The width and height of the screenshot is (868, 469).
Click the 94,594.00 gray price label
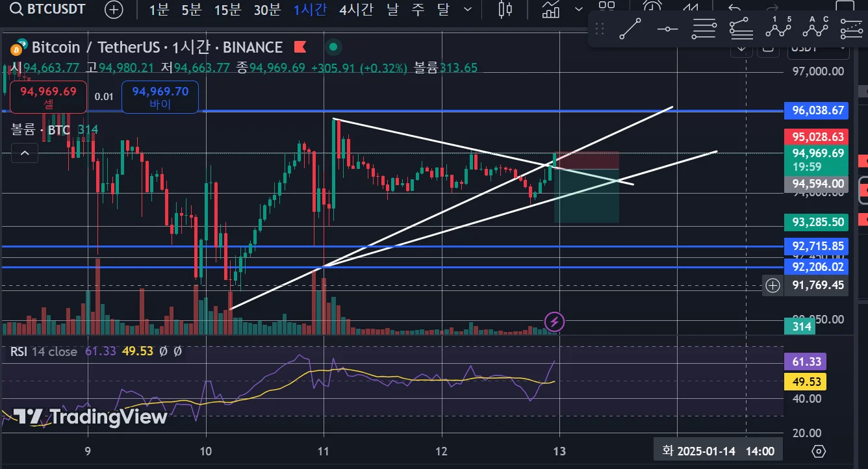816,184
